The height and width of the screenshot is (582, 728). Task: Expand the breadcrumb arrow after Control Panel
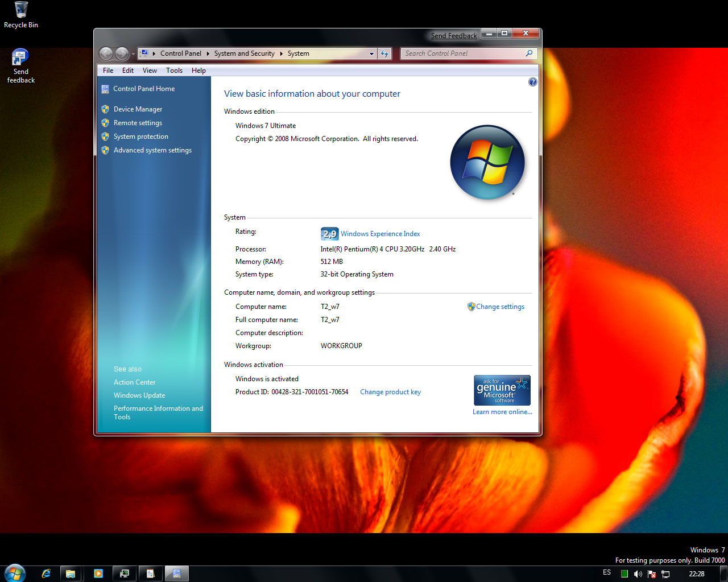coord(208,53)
